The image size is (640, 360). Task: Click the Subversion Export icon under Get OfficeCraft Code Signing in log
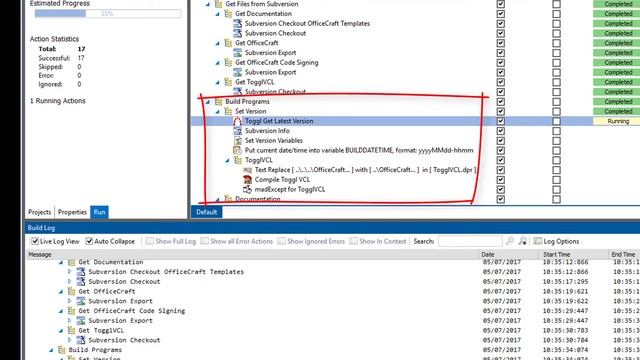81,321
